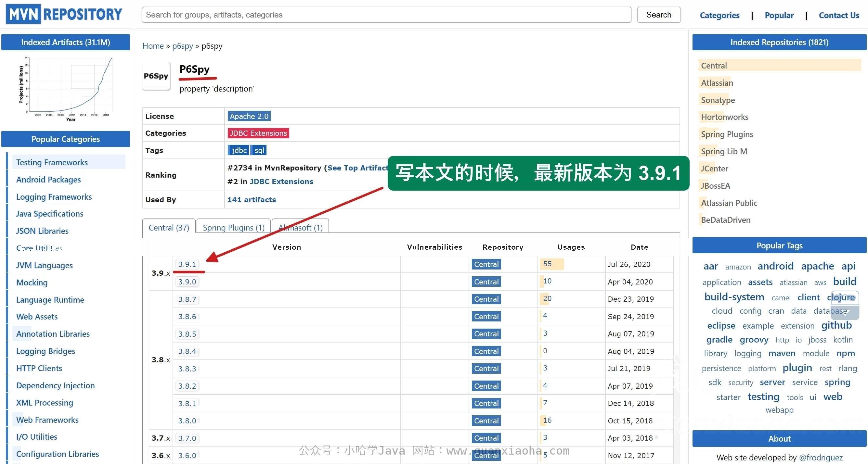
Task: Select the plugin popular tag
Action: pos(797,367)
